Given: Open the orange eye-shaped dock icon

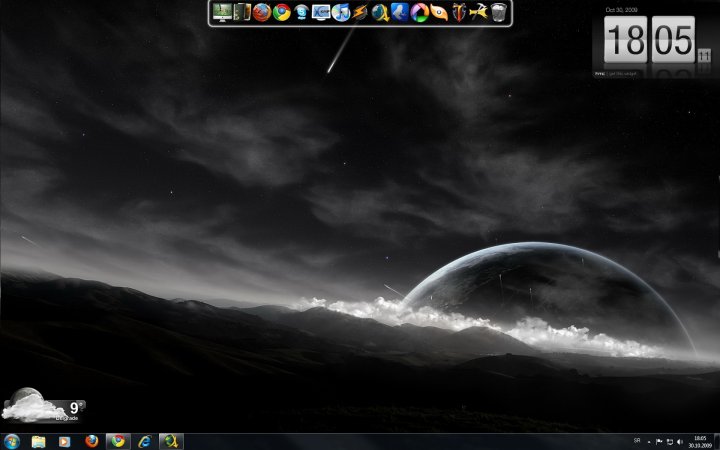Looking at the screenshot, I should pyautogui.click(x=439, y=12).
